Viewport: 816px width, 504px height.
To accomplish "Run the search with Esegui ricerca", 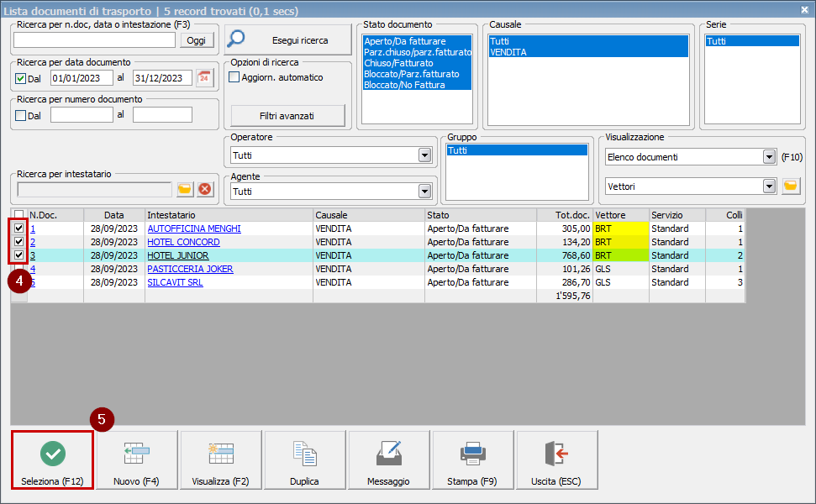I will point(287,40).
